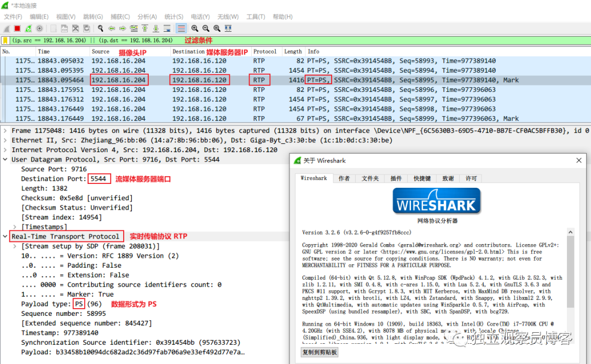Viewport: 591px width, 364px height.
Task: Collapse the User Datagram Protocol section
Action: (5, 159)
